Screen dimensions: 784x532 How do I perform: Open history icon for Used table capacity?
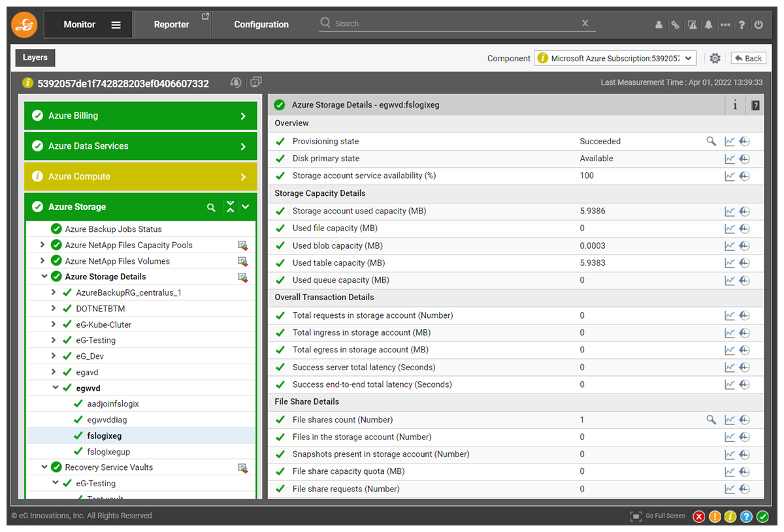(x=744, y=263)
